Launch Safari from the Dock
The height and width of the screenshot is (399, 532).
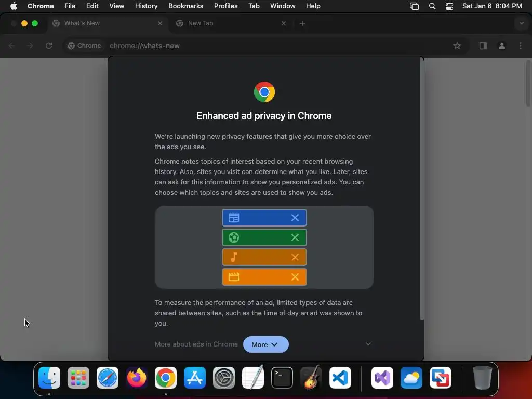click(108, 378)
